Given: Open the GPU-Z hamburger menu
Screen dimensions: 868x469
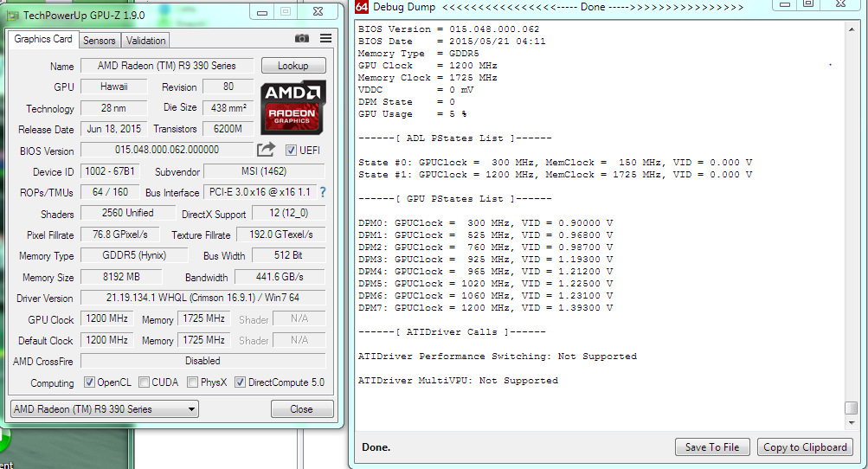Looking at the screenshot, I should coord(326,38).
